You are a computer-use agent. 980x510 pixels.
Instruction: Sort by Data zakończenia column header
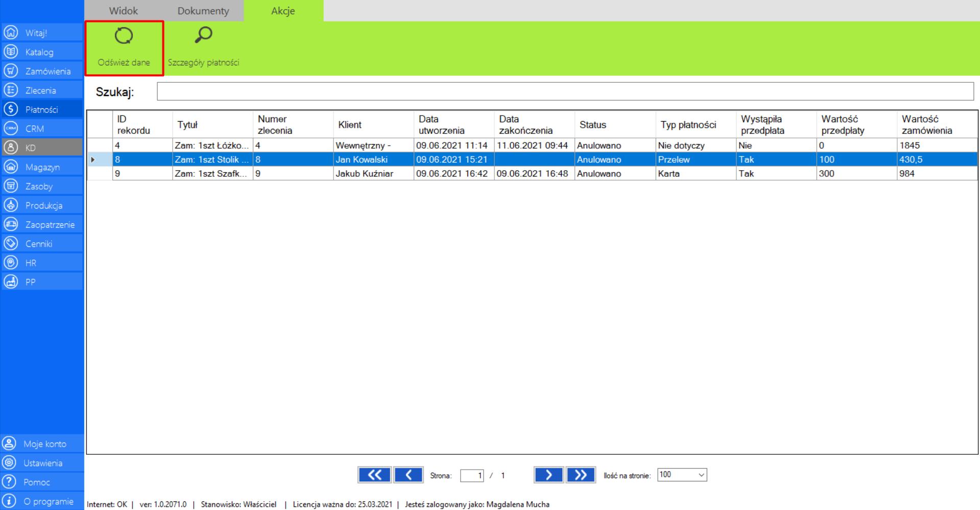click(535, 125)
